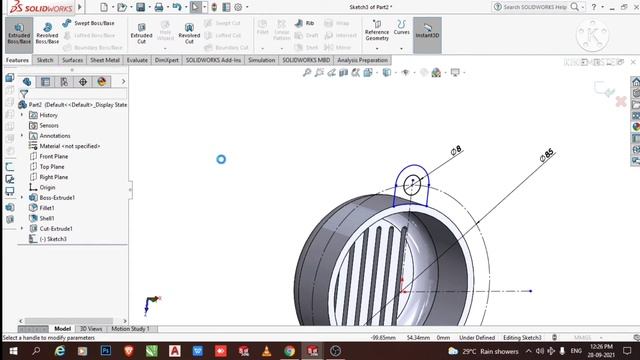Viewport: 640px width, 360px height.
Task: Switch to the Evaluate tab
Action: click(x=137, y=60)
